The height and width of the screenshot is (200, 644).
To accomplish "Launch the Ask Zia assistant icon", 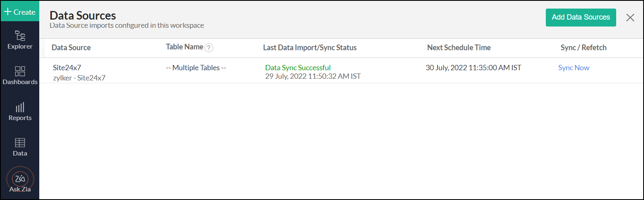I will tap(20, 180).
